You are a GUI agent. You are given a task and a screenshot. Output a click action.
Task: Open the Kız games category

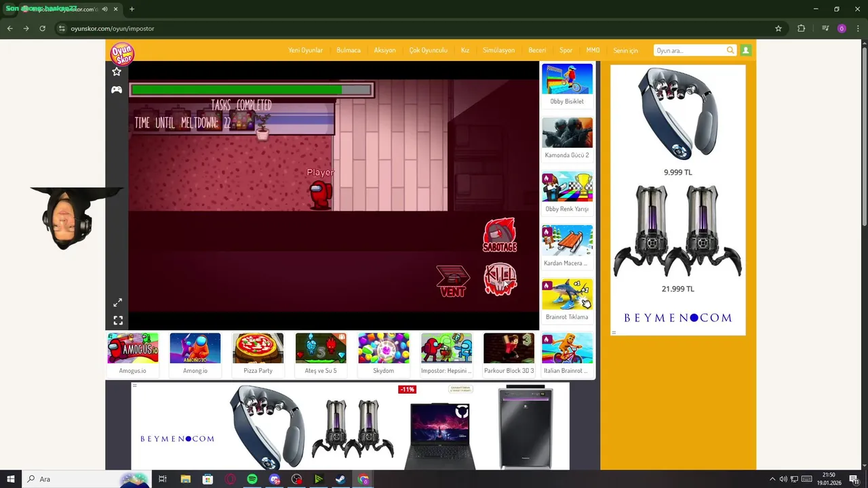tap(465, 50)
